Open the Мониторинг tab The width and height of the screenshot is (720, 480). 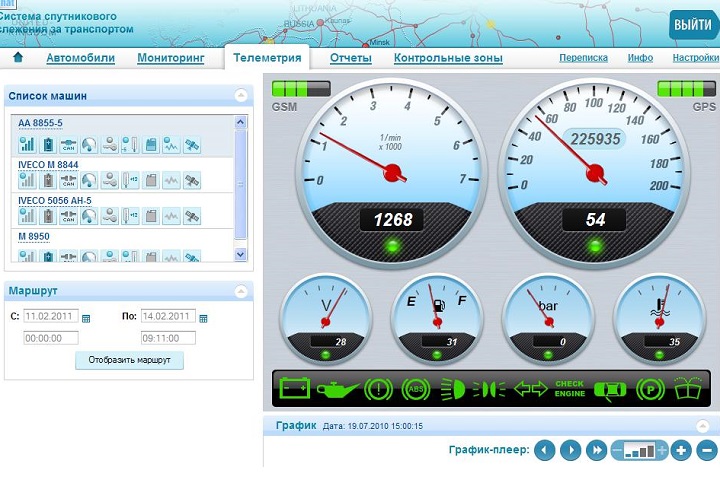tap(171, 58)
